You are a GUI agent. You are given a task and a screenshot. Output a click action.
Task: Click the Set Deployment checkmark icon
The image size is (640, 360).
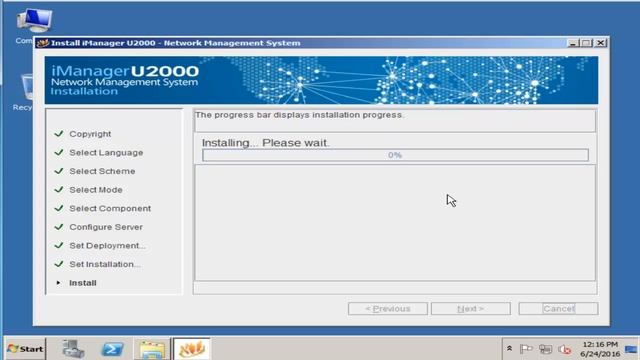pyautogui.click(x=59, y=245)
